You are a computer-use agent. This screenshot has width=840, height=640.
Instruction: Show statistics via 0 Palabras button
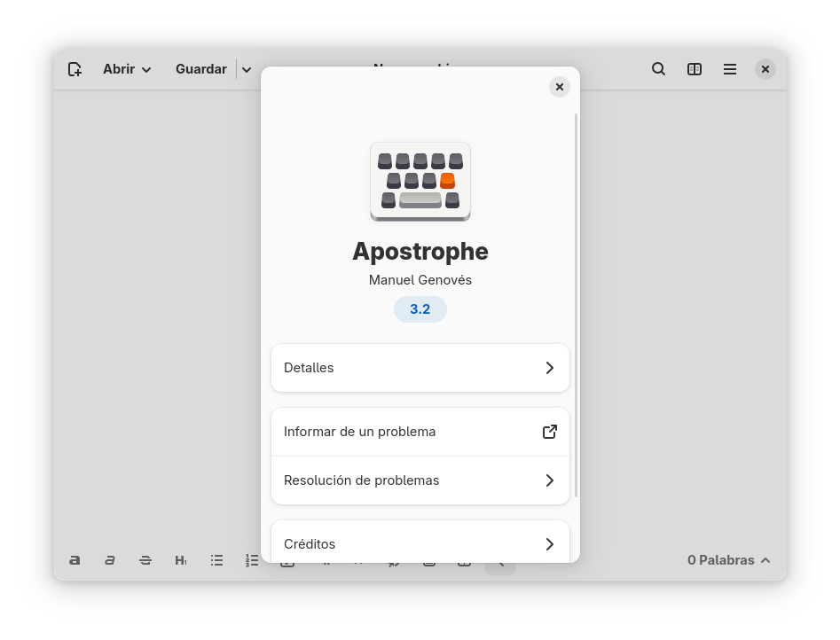coord(728,560)
